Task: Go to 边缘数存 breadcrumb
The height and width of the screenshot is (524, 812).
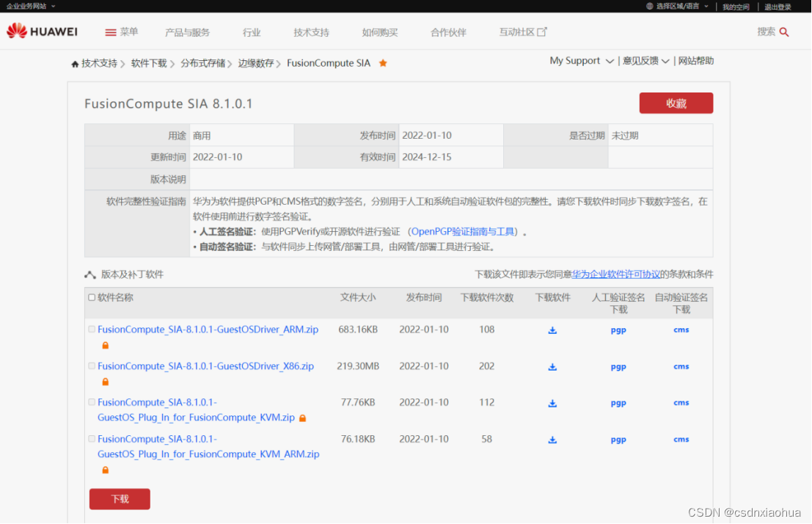Action: tap(256, 63)
